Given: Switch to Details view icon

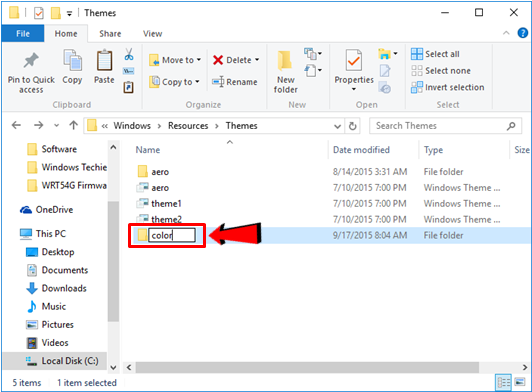Looking at the screenshot, I should [x=504, y=382].
